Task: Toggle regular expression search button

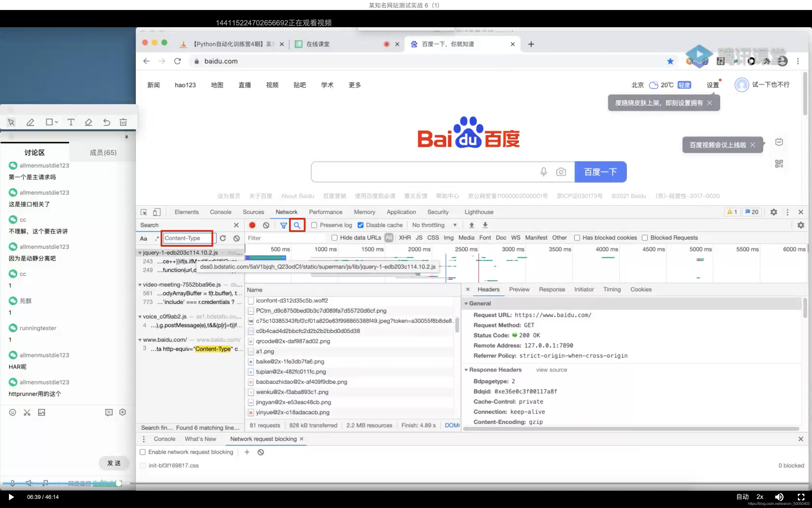Action: 157,239
